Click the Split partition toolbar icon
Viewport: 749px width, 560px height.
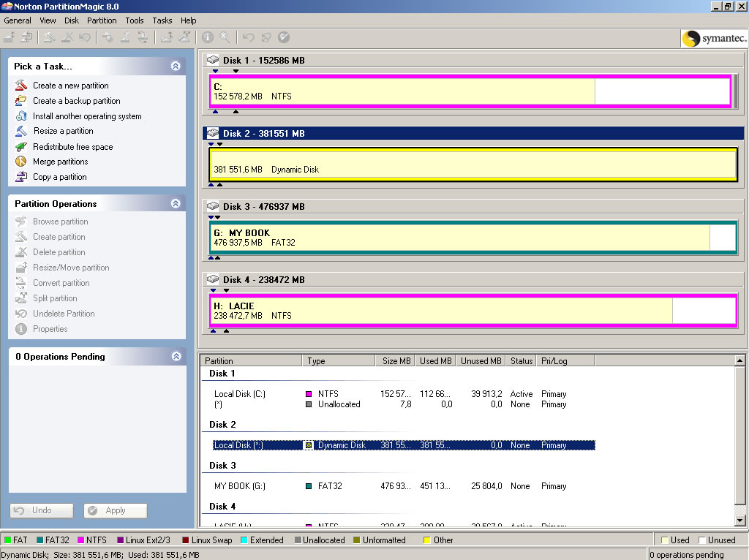tap(184, 37)
